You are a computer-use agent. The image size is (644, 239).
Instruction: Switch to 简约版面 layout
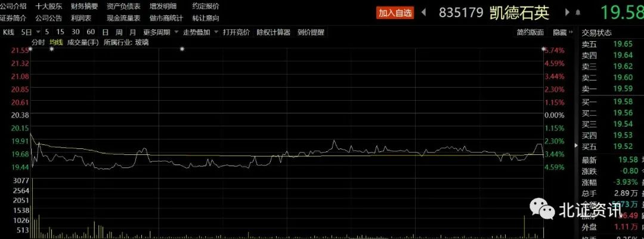[530, 32]
